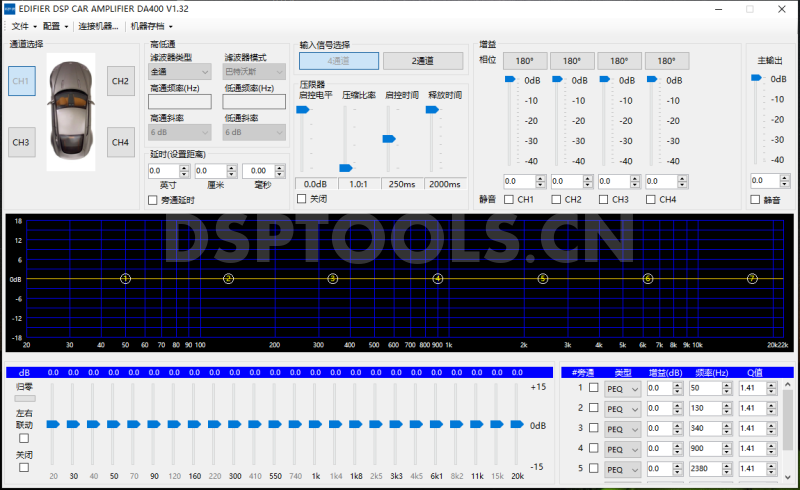Viewport: 800px width, 490px height.
Task: Open the 滤波器模式 dropdown
Action: (x=254, y=71)
